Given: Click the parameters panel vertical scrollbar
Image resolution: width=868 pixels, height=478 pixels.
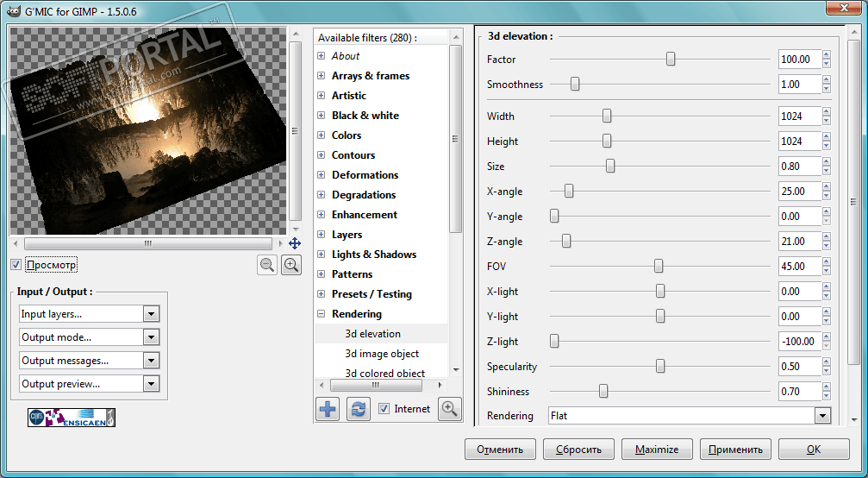Looking at the screenshot, I should (x=853, y=201).
